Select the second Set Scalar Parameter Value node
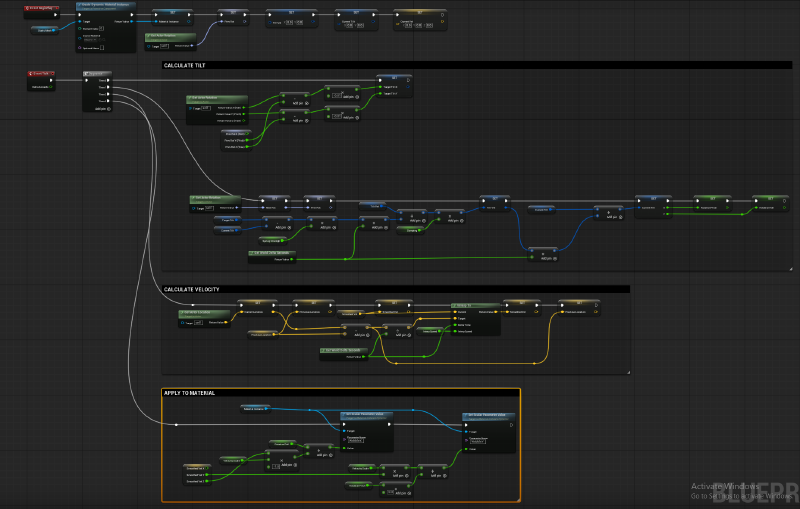Screen dimensions: 800x509 (488, 415)
